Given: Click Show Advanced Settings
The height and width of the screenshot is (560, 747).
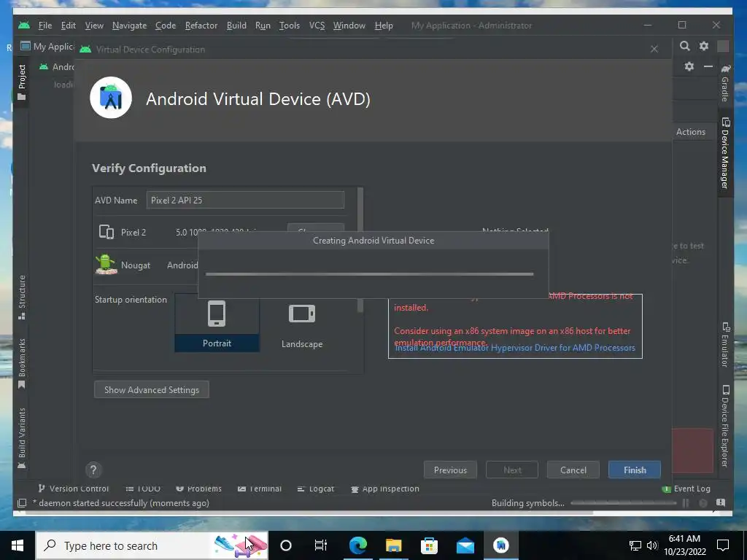Looking at the screenshot, I should [x=152, y=389].
